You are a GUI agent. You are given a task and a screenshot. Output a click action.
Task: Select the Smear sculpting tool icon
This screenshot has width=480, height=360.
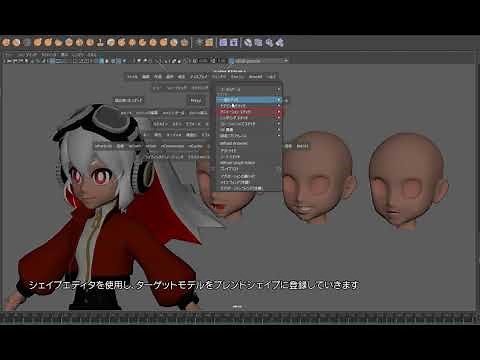click(x=153, y=43)
